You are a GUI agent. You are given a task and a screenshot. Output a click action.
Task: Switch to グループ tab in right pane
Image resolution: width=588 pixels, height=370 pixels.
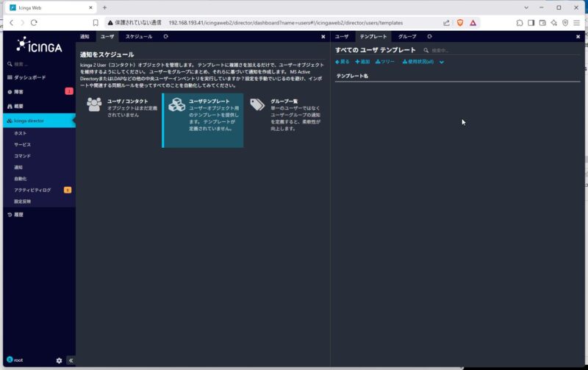(407, 36)
